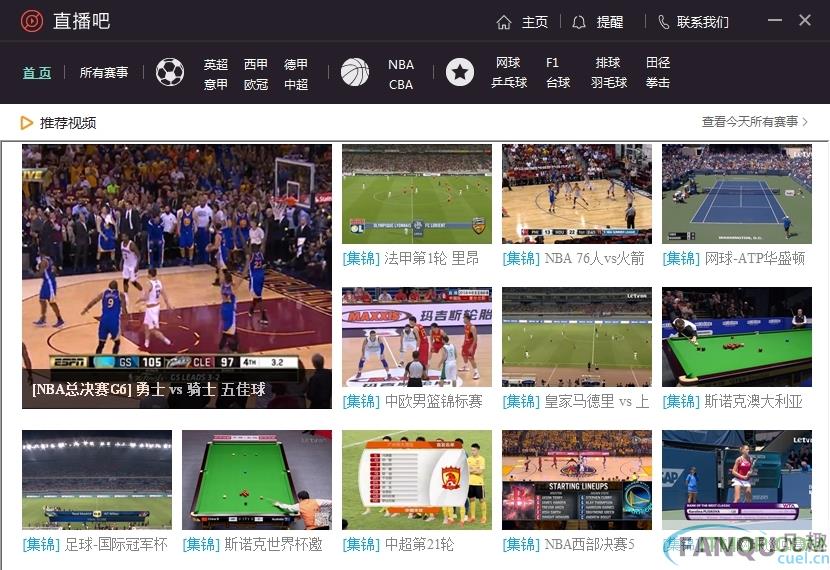Open the NBA 76人vs火箭 video thumbnail
This screenshot has width=830, height=570.
577,194
